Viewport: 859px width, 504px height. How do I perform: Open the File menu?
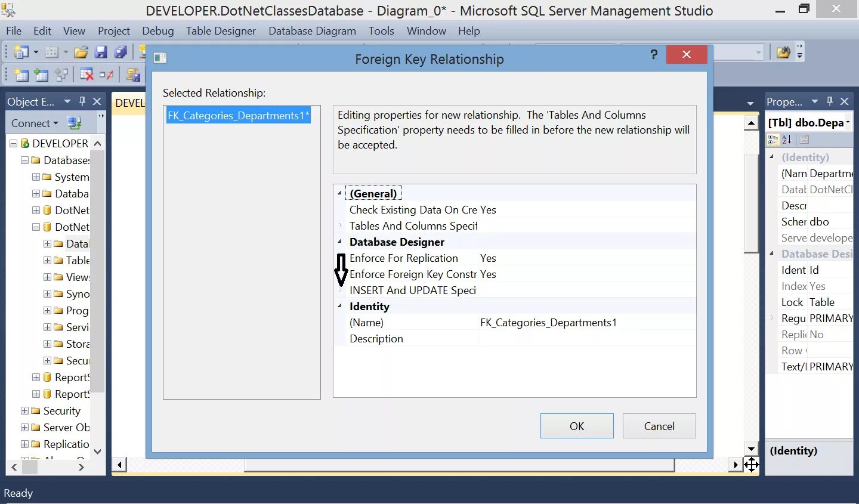pyautogui.click(x=14, y=30)
